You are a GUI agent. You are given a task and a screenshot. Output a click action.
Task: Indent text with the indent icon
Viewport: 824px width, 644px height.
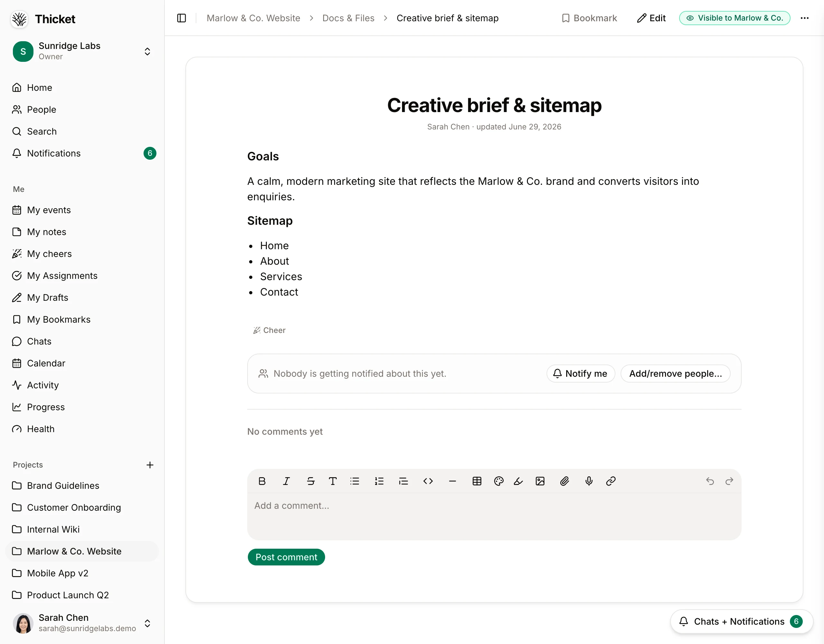[403, 481]
